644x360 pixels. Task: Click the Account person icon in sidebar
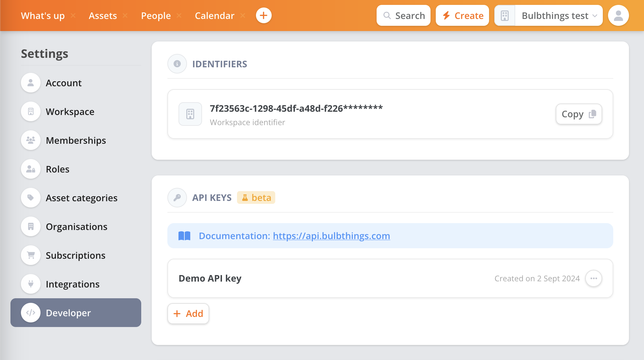[x=31, y=83]
